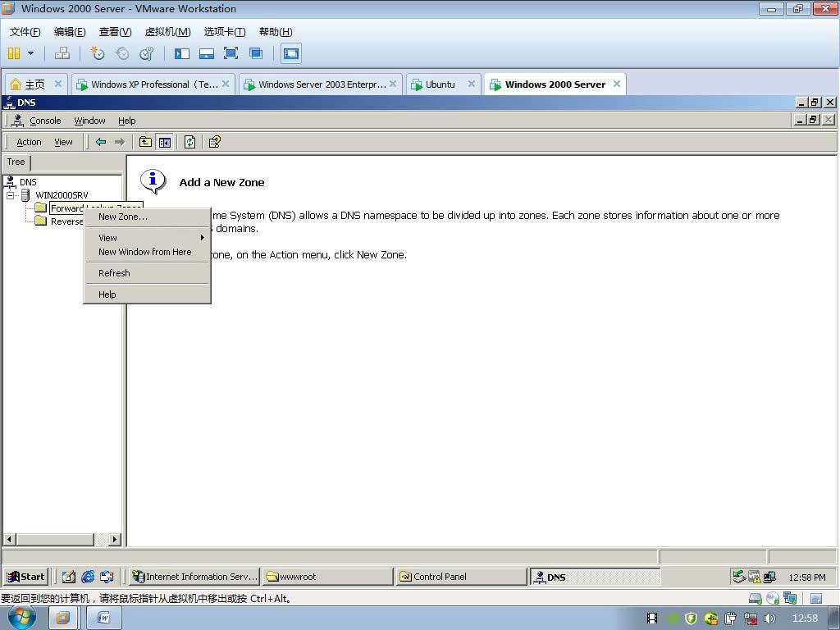Choose New Zone... from context menu
Image resolution: width=840 pixels, height=630 pixels.
coord(148,217)
